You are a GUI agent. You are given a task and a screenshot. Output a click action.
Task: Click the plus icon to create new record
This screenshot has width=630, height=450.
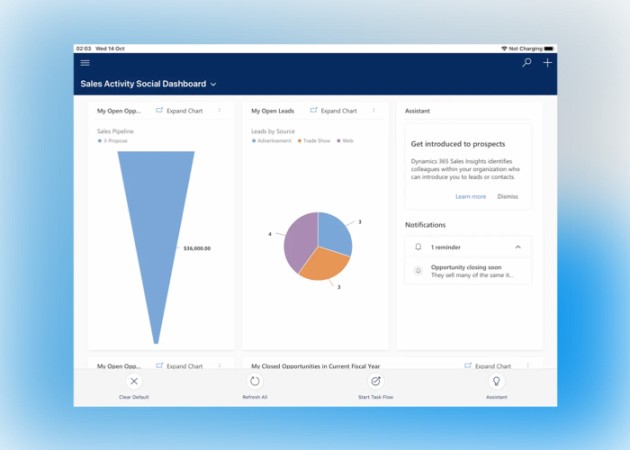(x=547, y=63)
